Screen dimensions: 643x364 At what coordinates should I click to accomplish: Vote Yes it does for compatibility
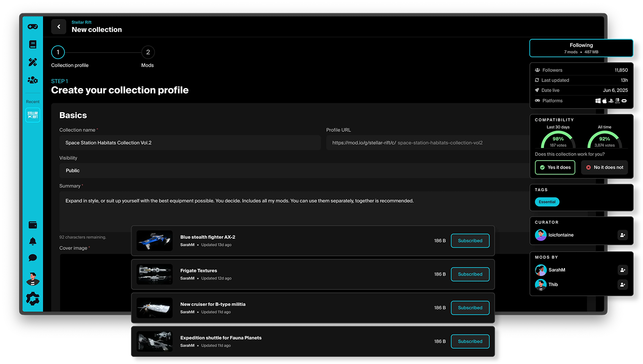(x=555, y=167)
